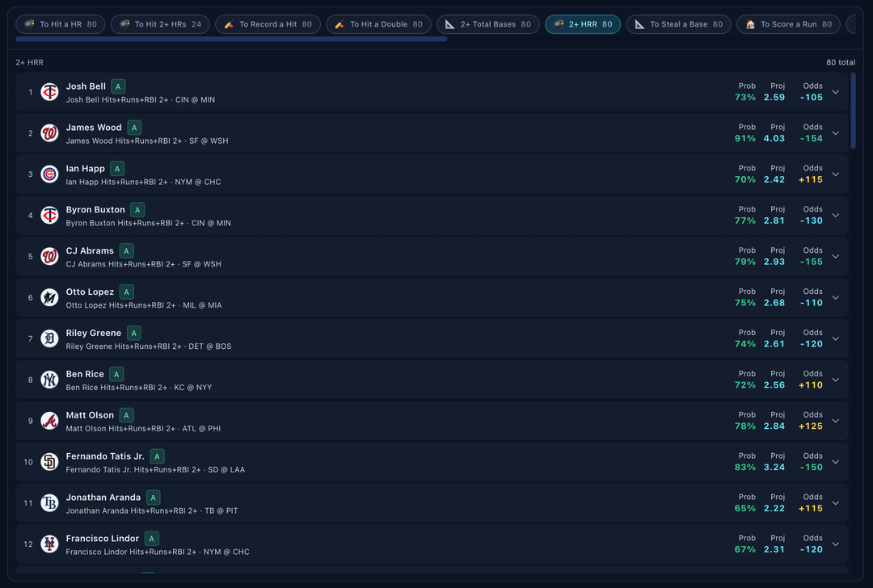Screen dimensions: 873x588
Task: Select the 2+ Total Bases tab
Action: point(487,24)
